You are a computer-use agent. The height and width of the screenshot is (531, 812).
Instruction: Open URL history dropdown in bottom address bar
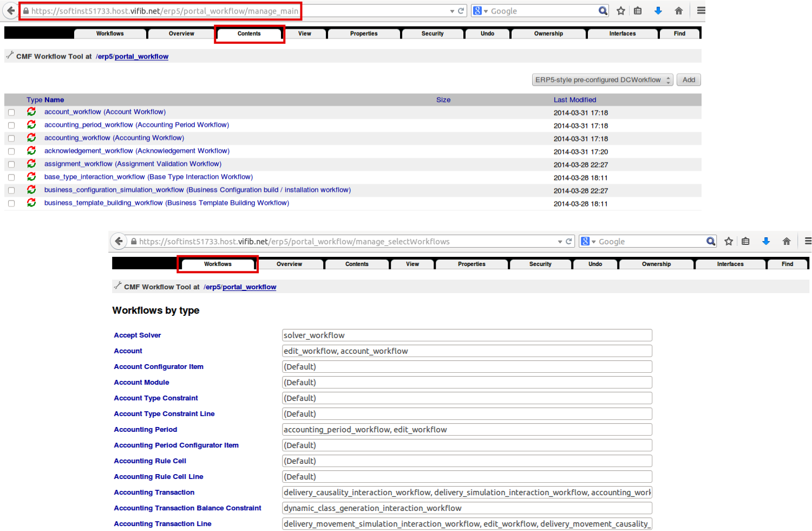[560, 242]
